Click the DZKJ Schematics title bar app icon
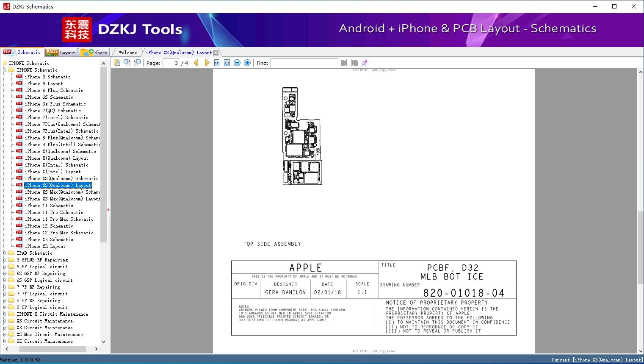 coord(6,6)
